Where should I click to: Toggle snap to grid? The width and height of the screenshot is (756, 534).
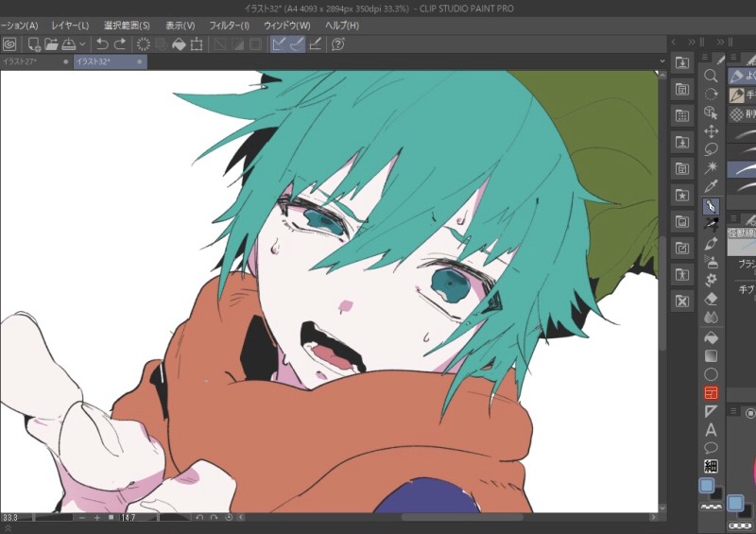coord(315,44)
